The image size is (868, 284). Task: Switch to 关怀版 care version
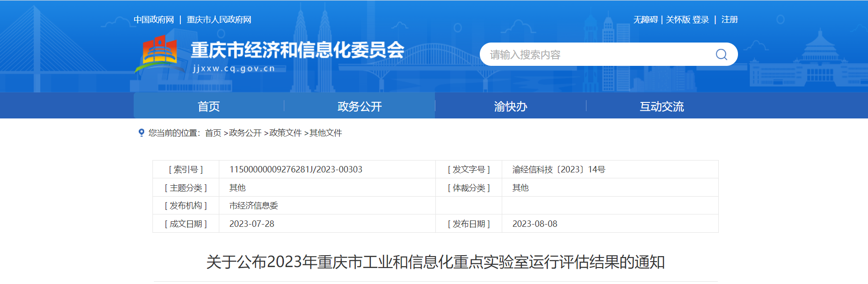click(678, 20)
